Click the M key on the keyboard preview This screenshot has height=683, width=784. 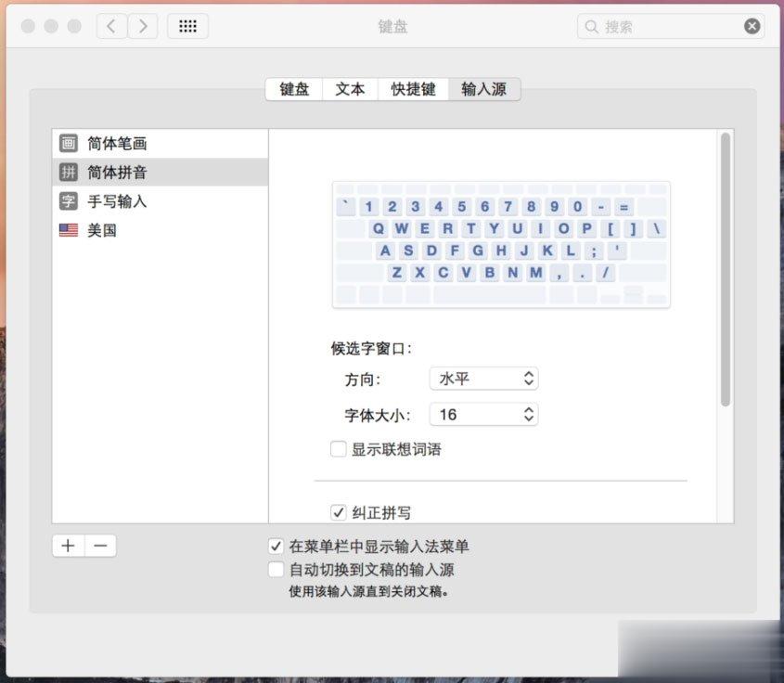point(536,273)
